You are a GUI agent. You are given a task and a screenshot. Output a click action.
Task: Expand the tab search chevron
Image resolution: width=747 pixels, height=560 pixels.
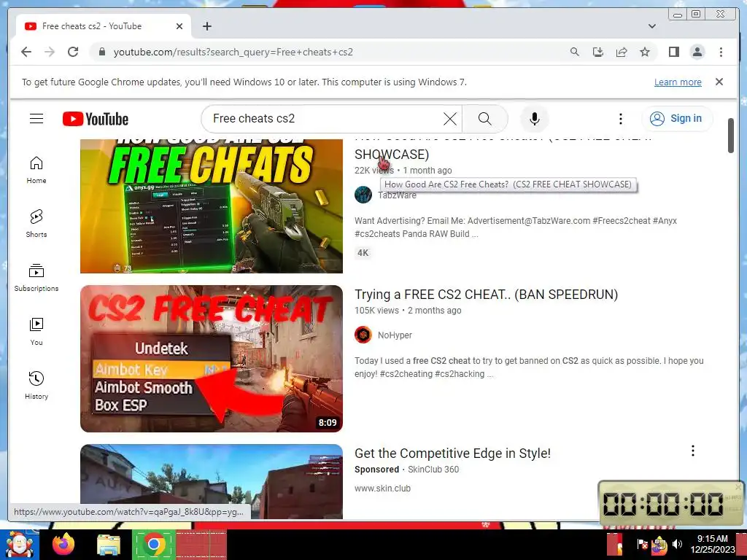coord(651,26)
